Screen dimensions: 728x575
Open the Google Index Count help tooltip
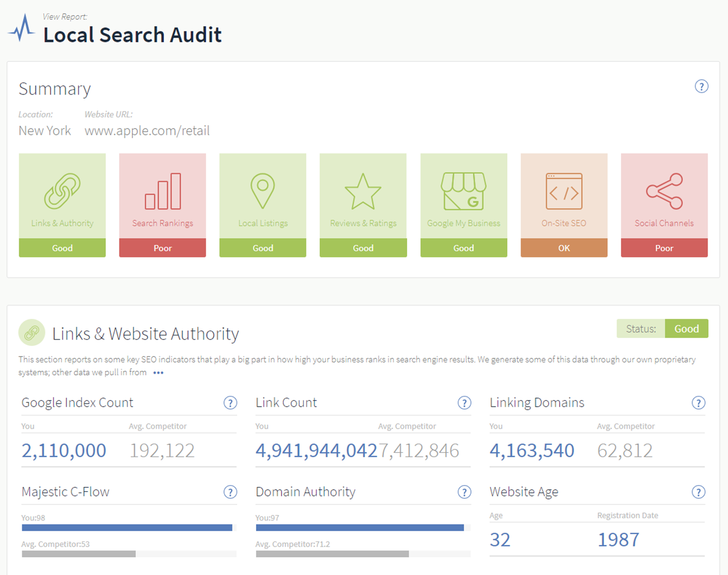pyautogui.click(x=230, y=403)
